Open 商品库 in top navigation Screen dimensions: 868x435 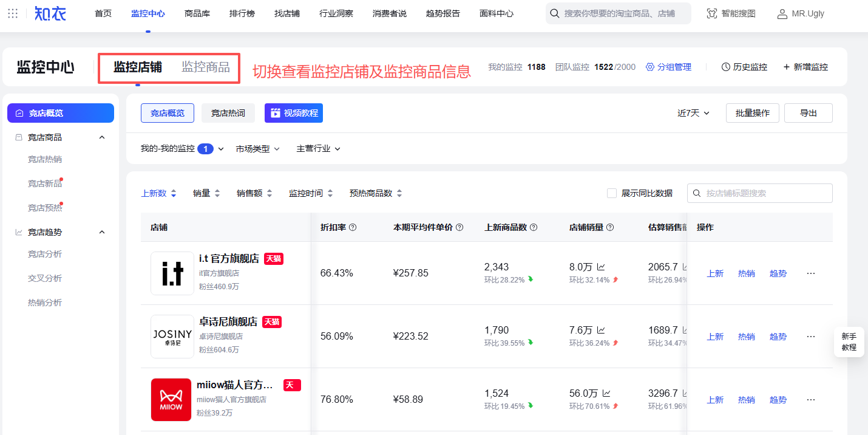[x=197, y=13]
